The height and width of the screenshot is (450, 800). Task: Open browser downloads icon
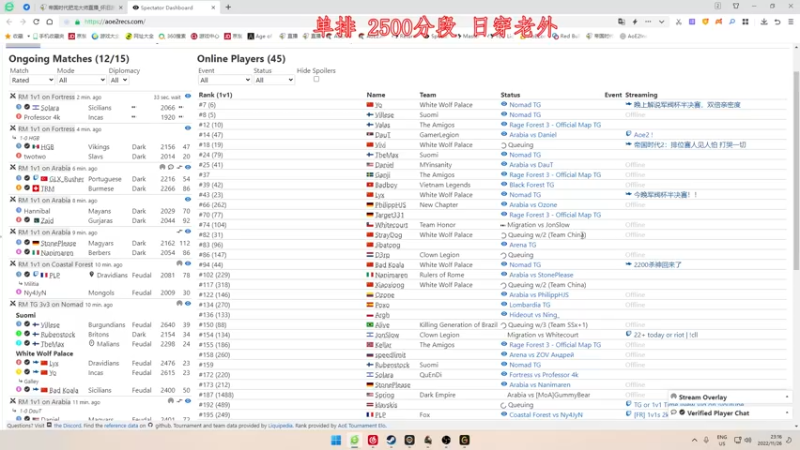click(x=764, y=21)
